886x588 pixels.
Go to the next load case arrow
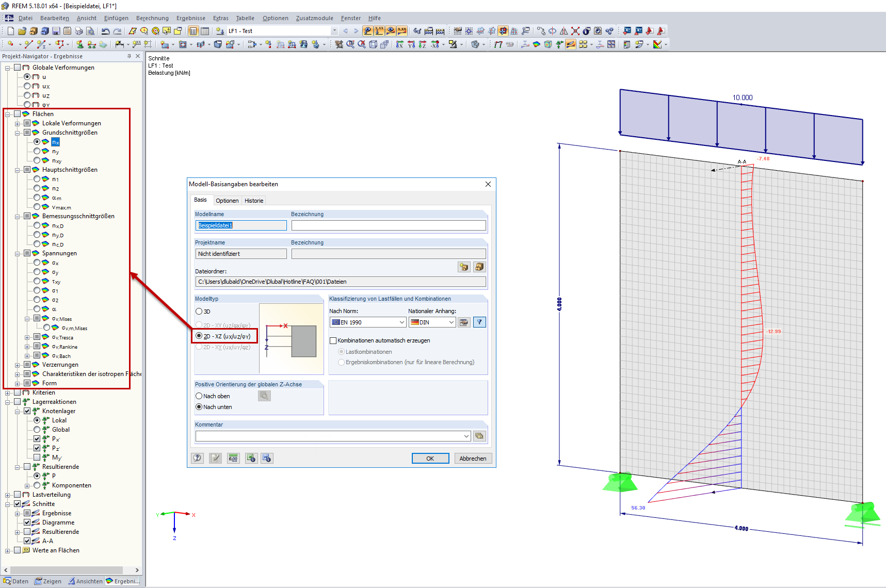point(356,31)
